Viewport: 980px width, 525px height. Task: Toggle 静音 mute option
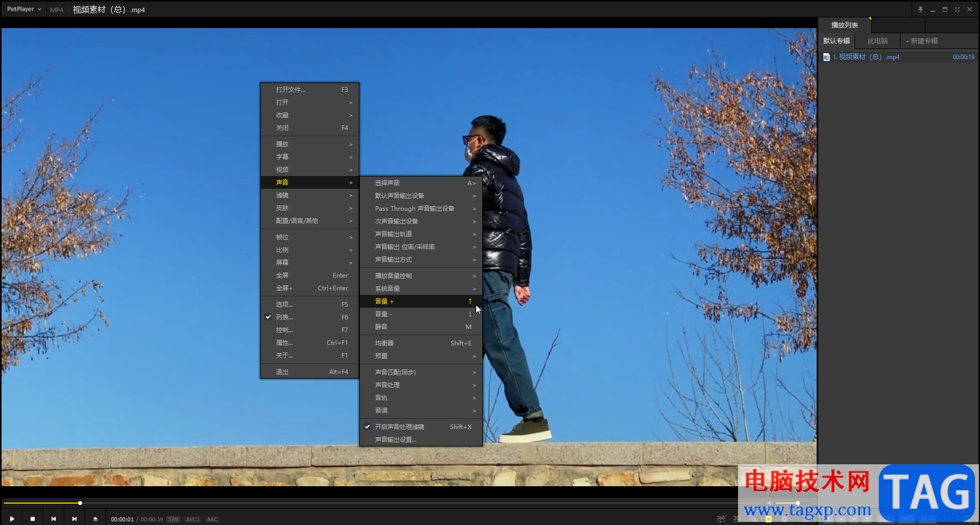coord(421,327)
